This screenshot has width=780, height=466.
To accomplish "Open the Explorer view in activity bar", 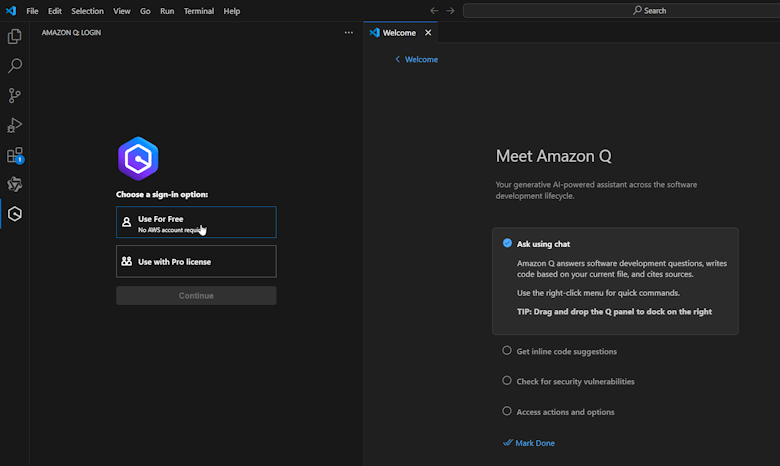I will [15, 36].
